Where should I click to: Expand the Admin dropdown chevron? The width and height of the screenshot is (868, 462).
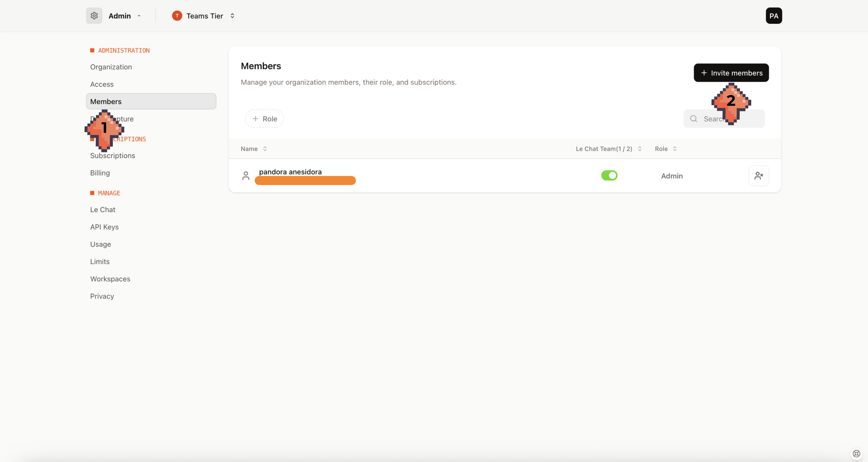click(139, 16)
